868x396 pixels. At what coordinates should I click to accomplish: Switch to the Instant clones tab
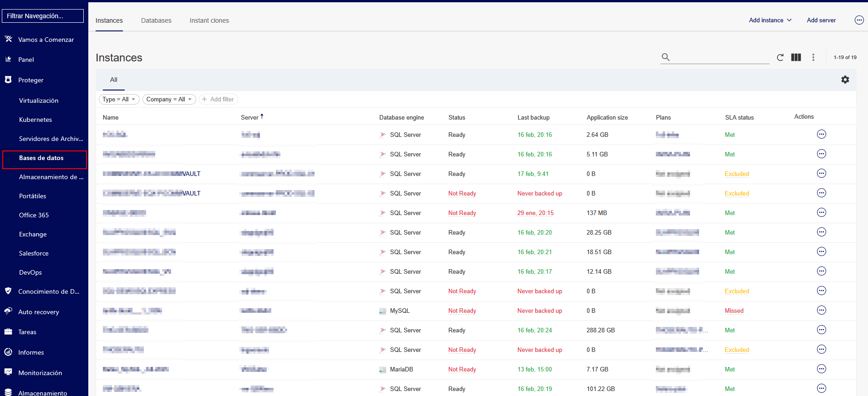coord(209,20)
